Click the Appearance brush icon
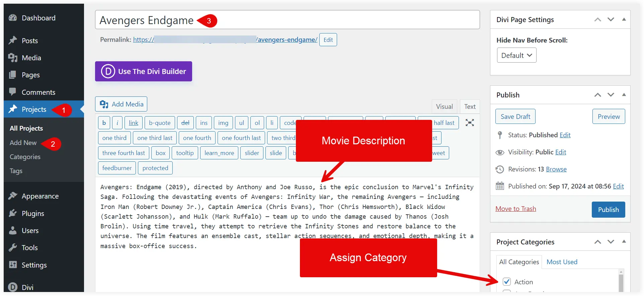The image size is (644, 296). coord(13,196)
